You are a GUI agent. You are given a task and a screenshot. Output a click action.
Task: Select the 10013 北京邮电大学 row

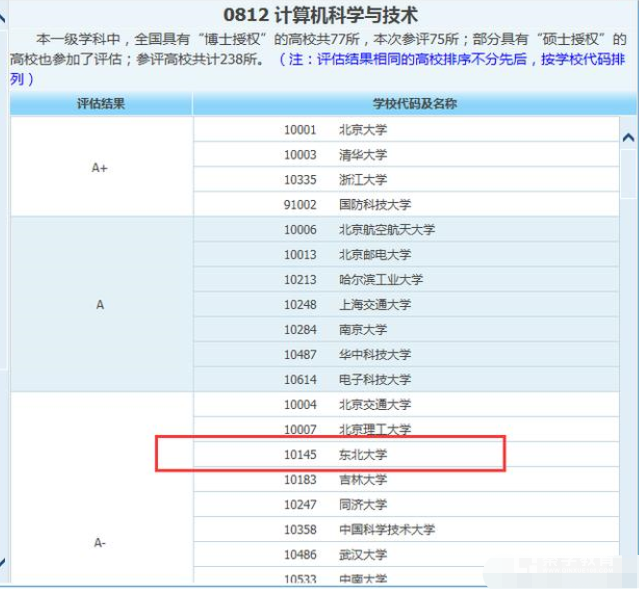pos(406,254)
